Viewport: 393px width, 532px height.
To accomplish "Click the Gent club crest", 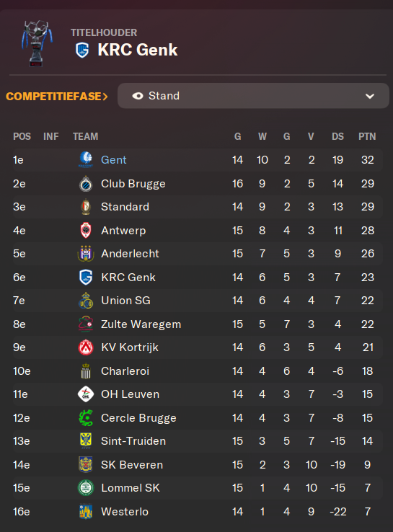I will (x=86, y=159).
